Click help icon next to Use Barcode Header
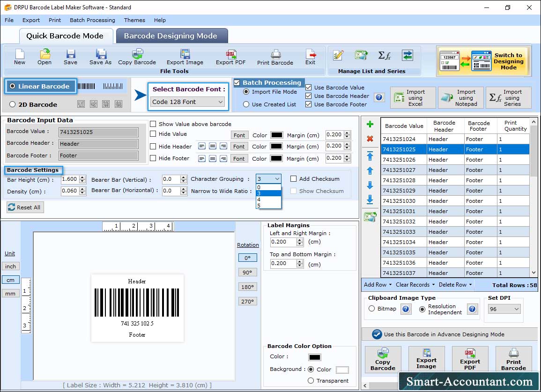The width and height of the screenshot is (541, 392). pyautogui.click(x=379, y=97)
